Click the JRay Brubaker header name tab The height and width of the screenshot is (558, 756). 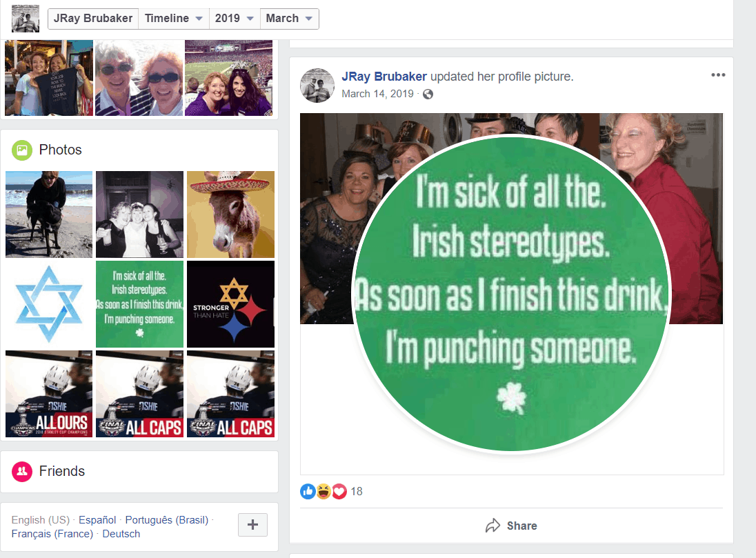[93, 19]
